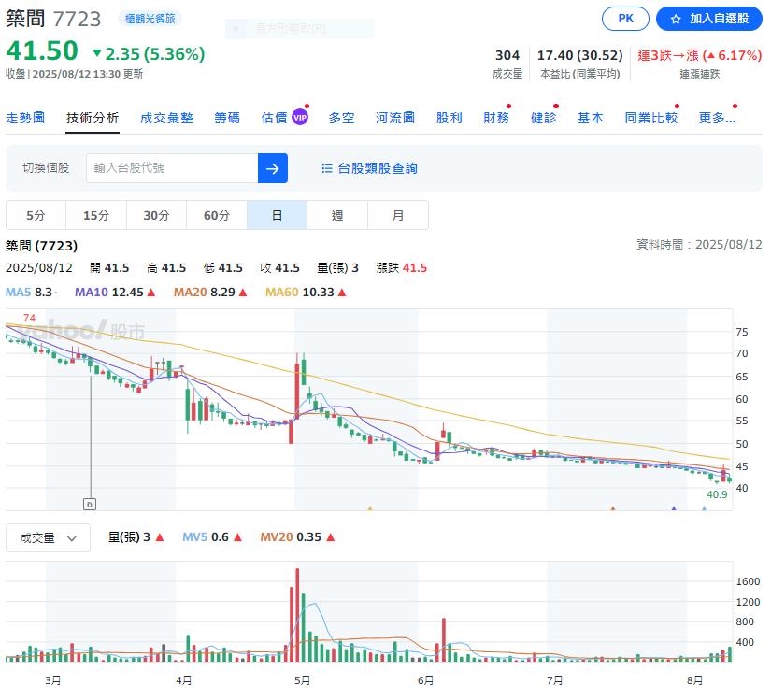The image size is (771, 700).
Task: Switch to the 走勢圖 tab
Action: (25, 118)
